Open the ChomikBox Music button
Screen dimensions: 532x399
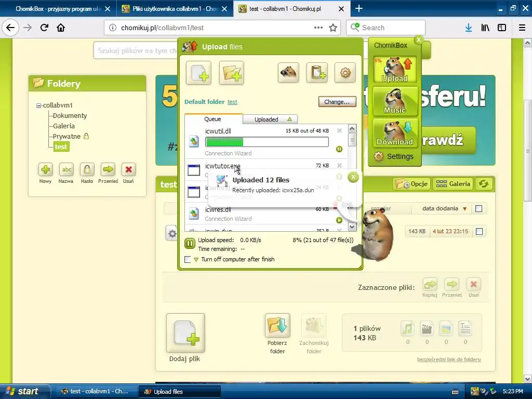pos(395,101)
